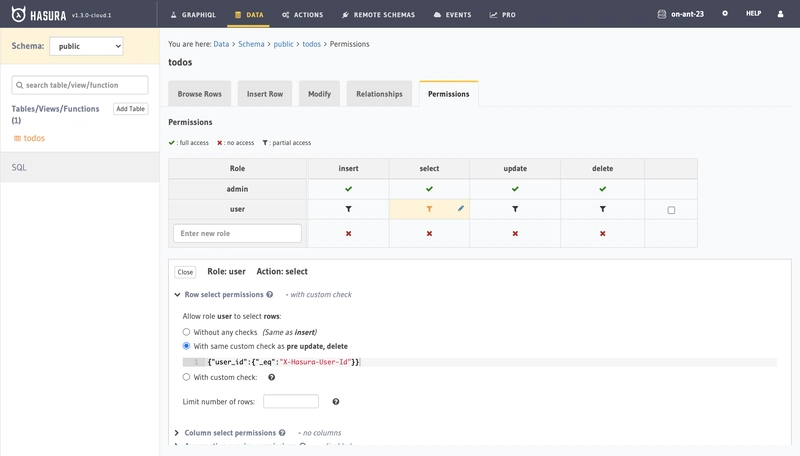Click admin select full access checkmark
This screenshot has width=800, height=456.
pyautogui.click(x=429, y=189)
